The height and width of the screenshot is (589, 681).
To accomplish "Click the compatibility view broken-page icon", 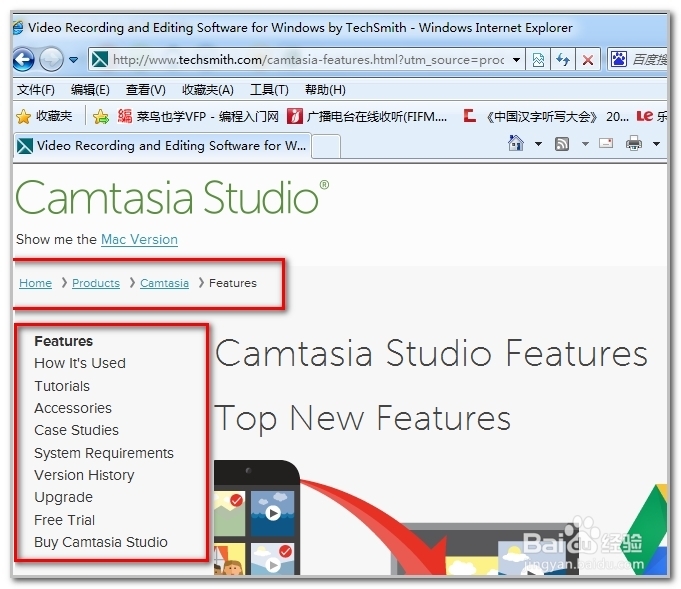I will (x=538, y=60).
